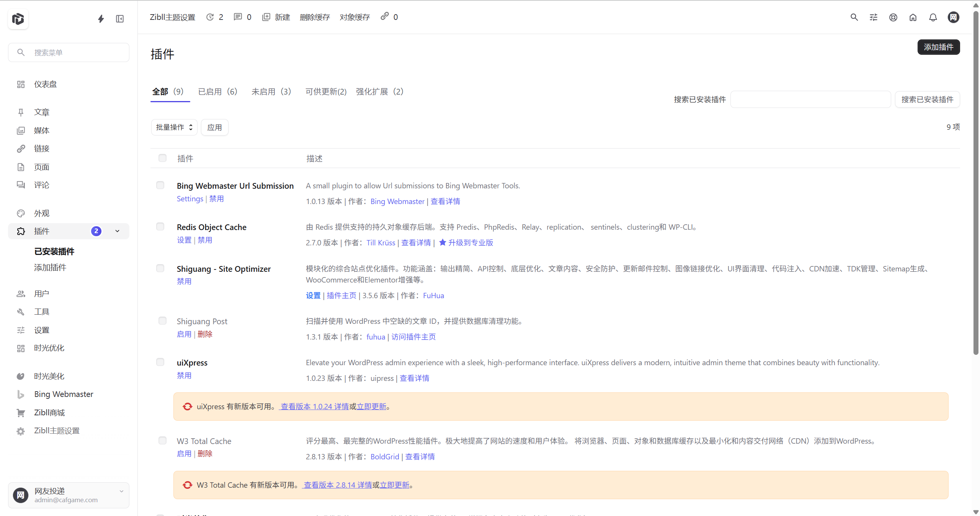Click the help lifebuoy icon
The image size is (980, 516).
coord(893,17)
